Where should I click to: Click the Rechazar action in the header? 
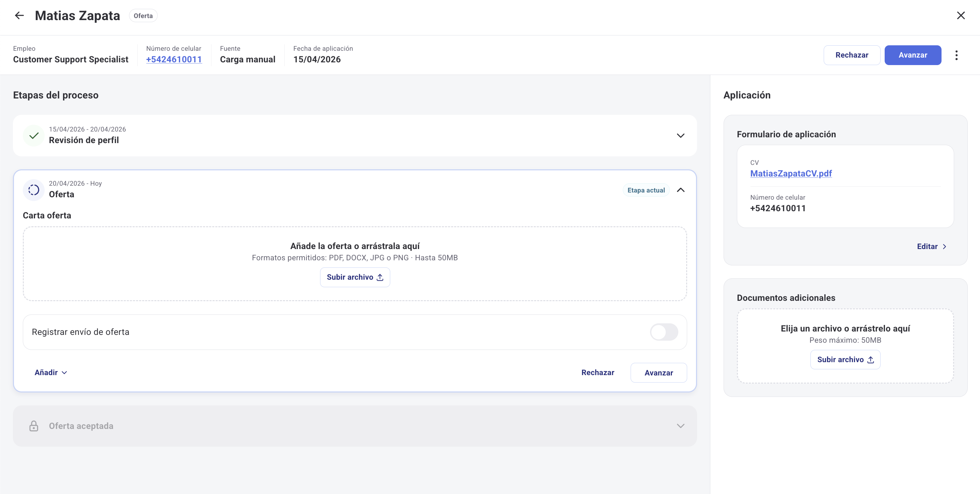(852, 55)
